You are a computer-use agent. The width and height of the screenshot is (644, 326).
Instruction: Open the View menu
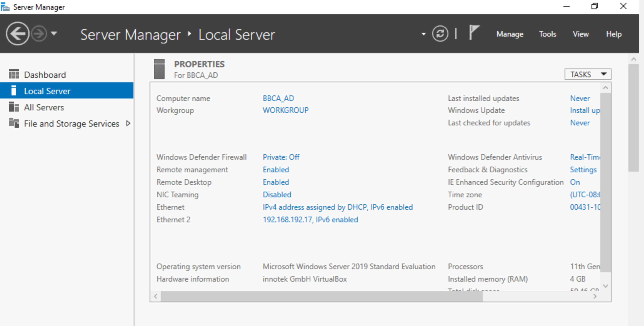[x=581, y=34]
